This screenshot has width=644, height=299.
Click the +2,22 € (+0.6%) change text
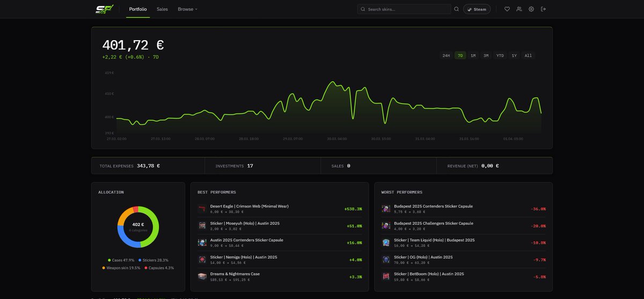pyautogui.click(x=123, y=57)
